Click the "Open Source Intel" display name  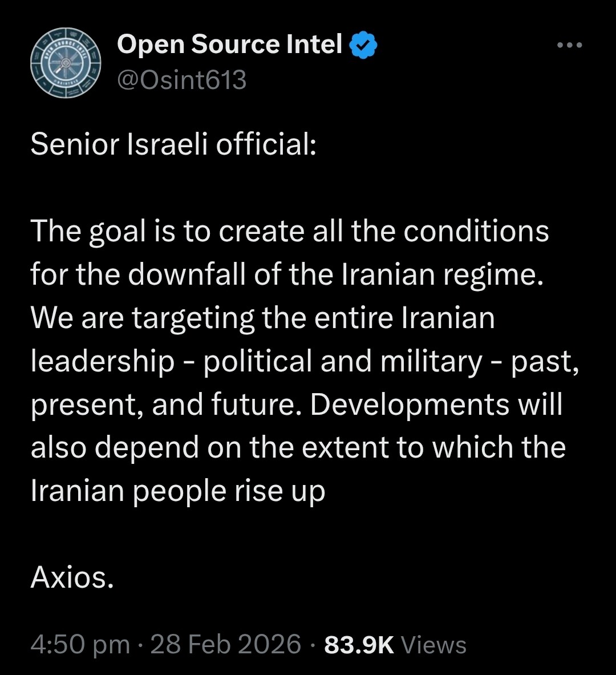coord(229,45)
